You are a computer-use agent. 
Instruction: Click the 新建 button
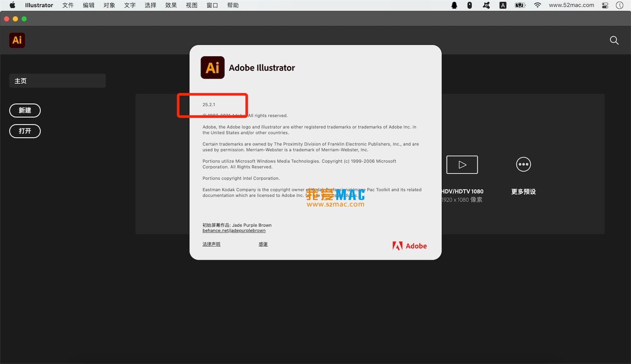point(25,111)
